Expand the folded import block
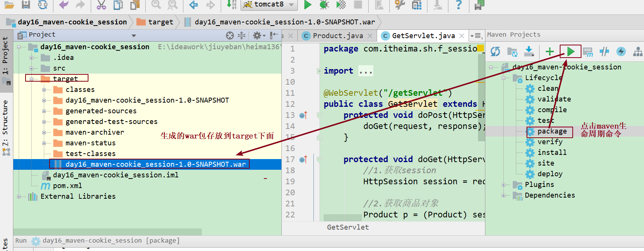The height and width of the screenshot is (251, 644). tap(319, 71)
